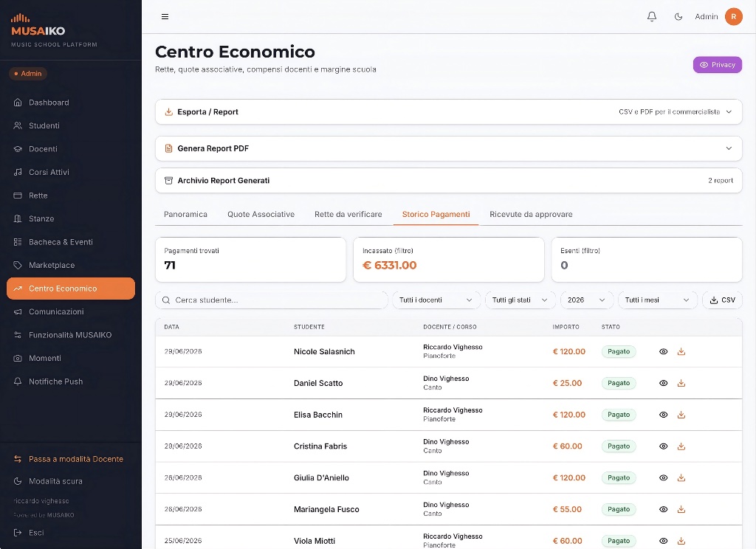This screenshot has width=756, height=549.
Task: Switch to Ricevute da approvare tab
Action: click(x=531, y=214)
